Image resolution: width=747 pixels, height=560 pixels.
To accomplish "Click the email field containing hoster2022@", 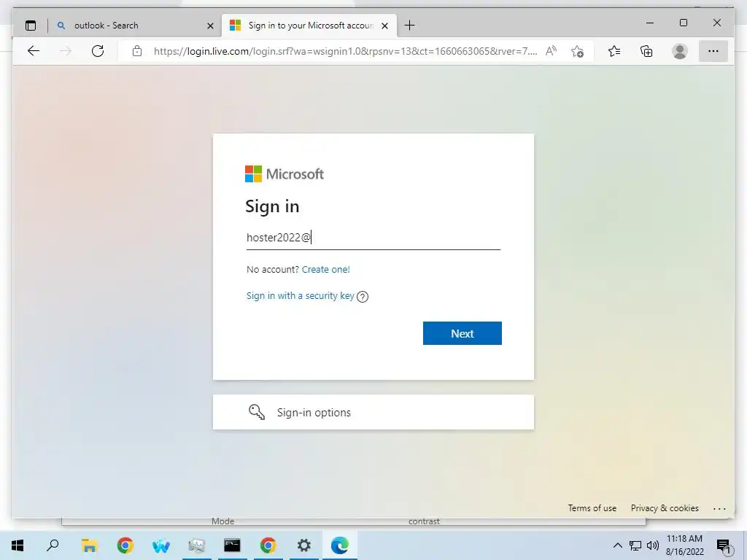I will pos(373,238).
